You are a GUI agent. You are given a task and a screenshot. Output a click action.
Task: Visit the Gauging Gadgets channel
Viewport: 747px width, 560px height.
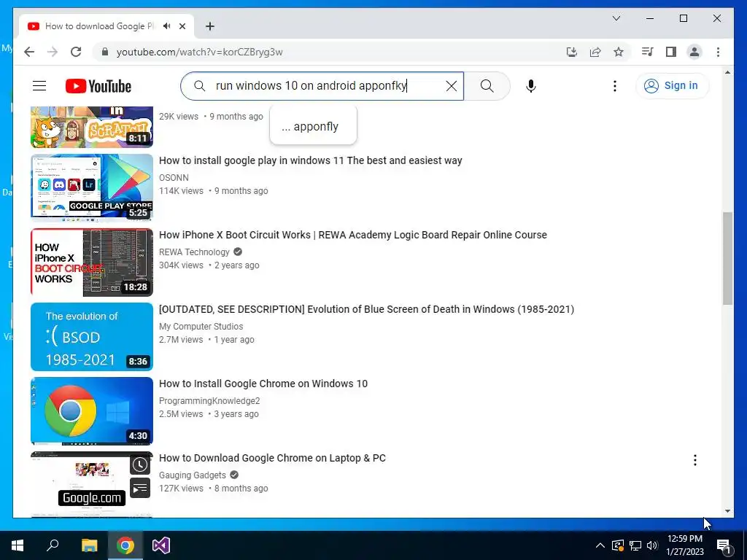coord(193,475)
